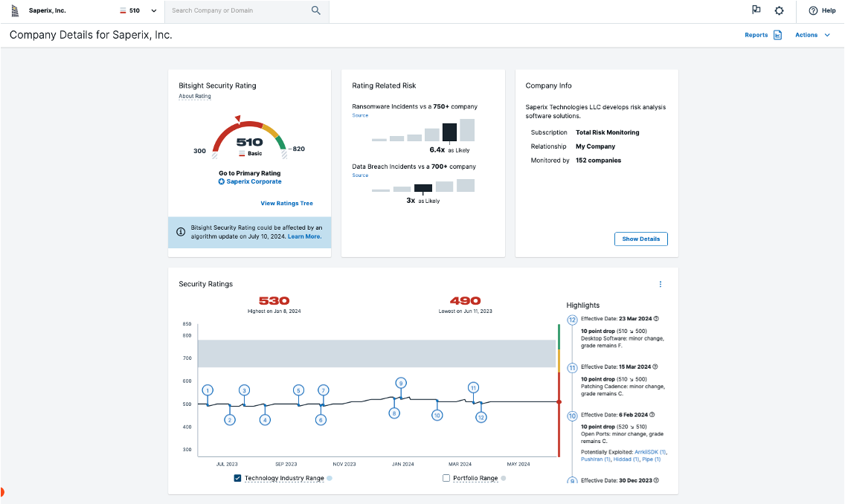Open the Security Ratings three-dot menu
The image size is (845, 504).
point(661,284)
